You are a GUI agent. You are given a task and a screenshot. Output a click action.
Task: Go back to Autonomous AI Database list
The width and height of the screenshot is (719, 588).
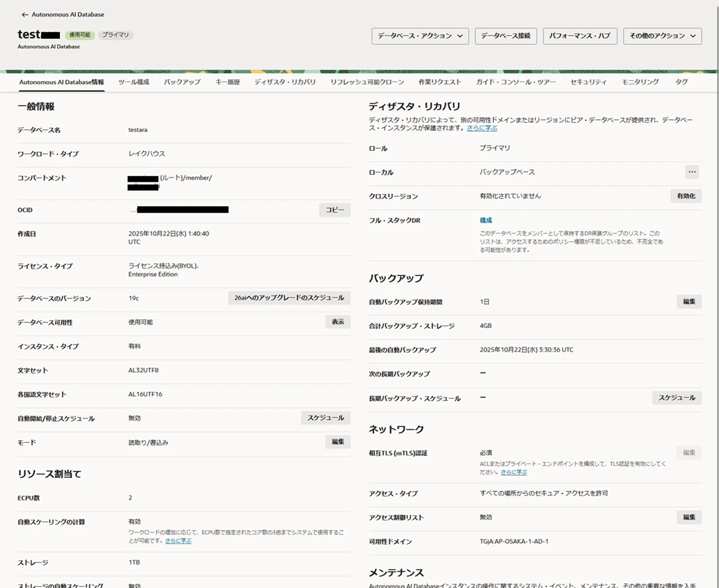click(63, 15)
